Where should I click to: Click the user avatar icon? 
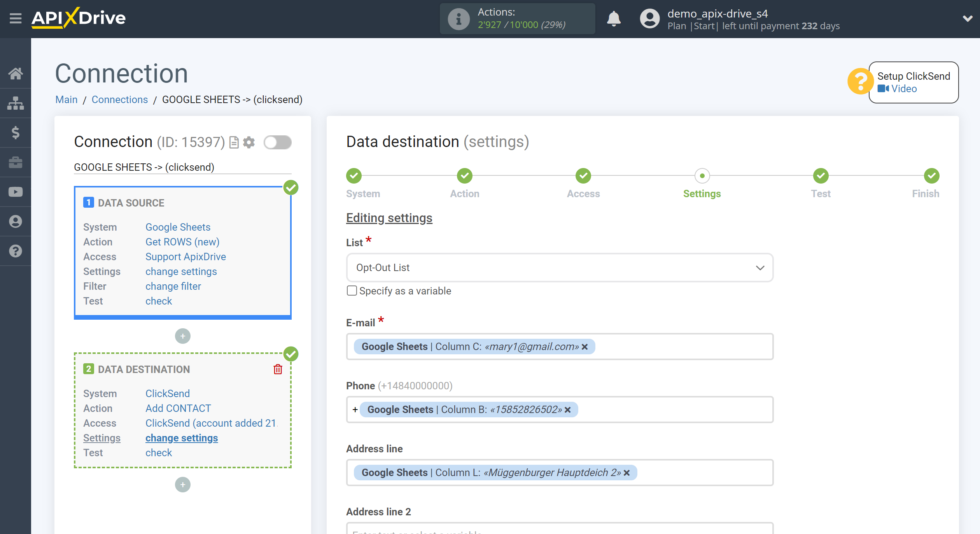click(x=649, y=19)
